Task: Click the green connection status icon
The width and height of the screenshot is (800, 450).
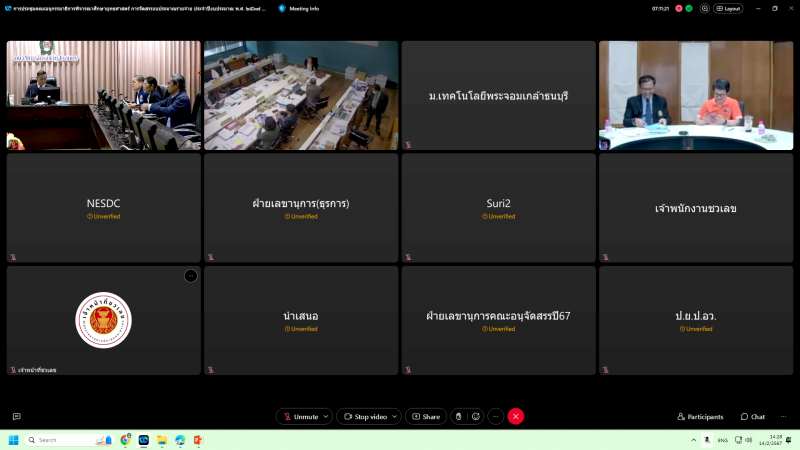Action: tap(691, 8)
